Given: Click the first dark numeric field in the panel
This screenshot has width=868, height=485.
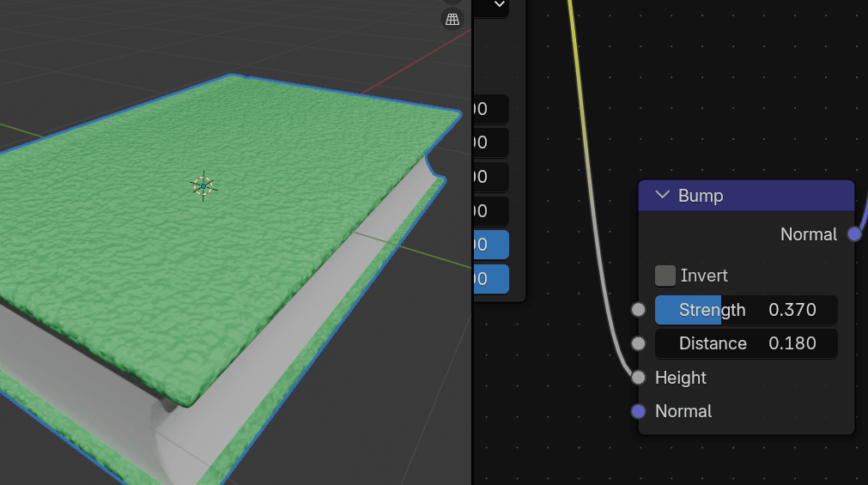Looking at the screenshot, I should (x=491, y=109).
